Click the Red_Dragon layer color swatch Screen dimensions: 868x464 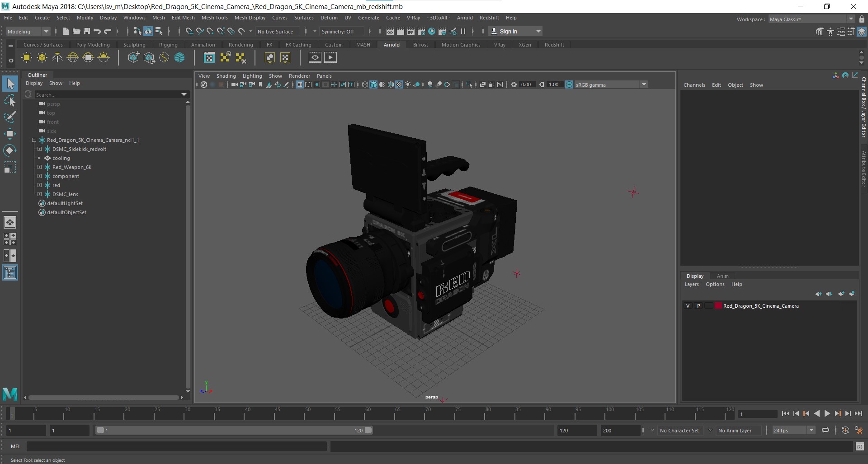pyautogui.click(x=718, y=306)
